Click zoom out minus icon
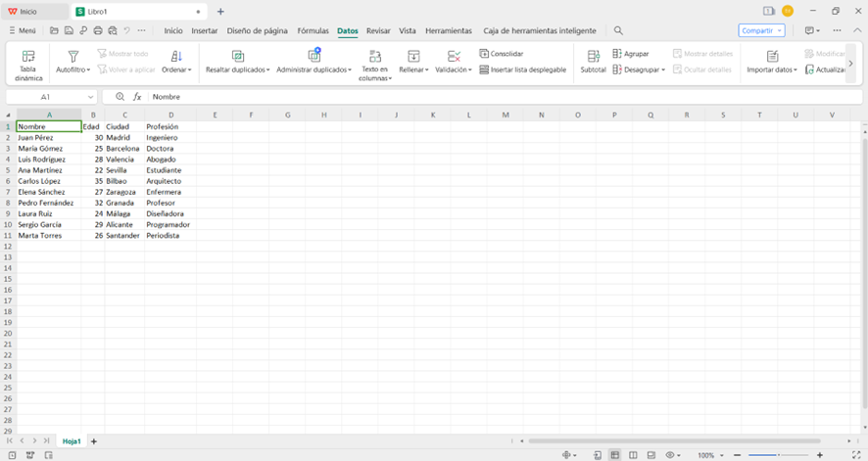This screenshot has height=461, width=868. tap(738, 455)
